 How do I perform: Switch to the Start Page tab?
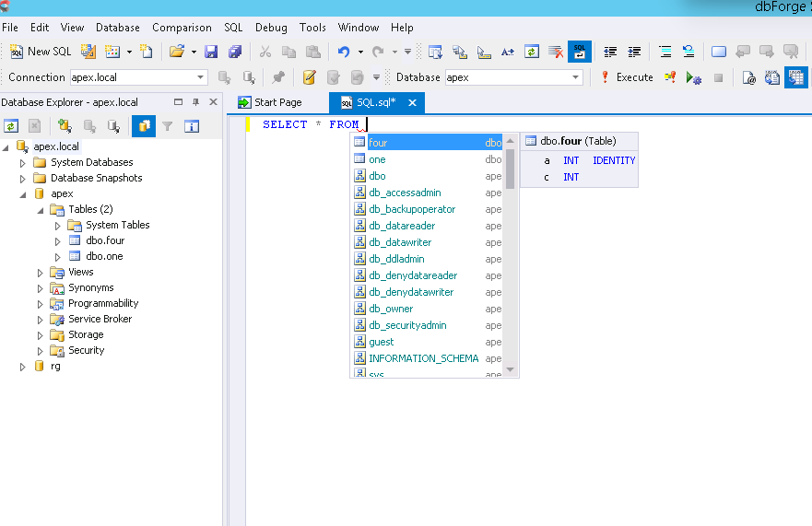tap(270, 102)
